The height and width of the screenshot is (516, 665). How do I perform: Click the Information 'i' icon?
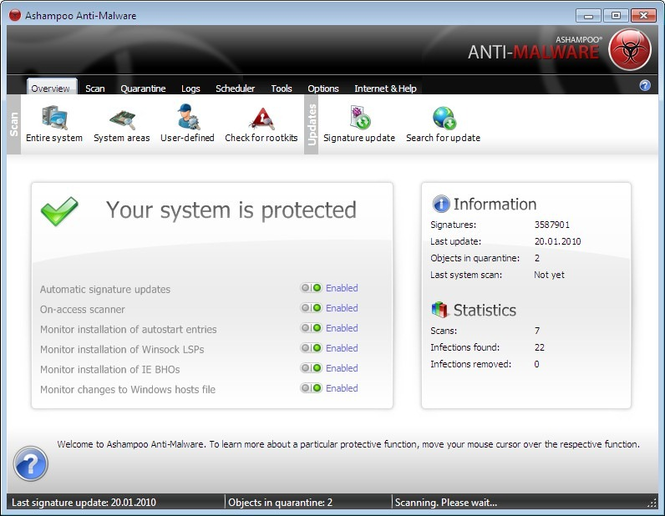tap(441, 204)
